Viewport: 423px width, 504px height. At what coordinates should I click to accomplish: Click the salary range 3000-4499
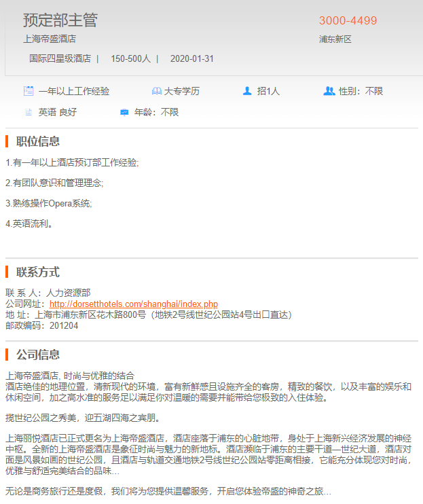click(x=348, y=20)
